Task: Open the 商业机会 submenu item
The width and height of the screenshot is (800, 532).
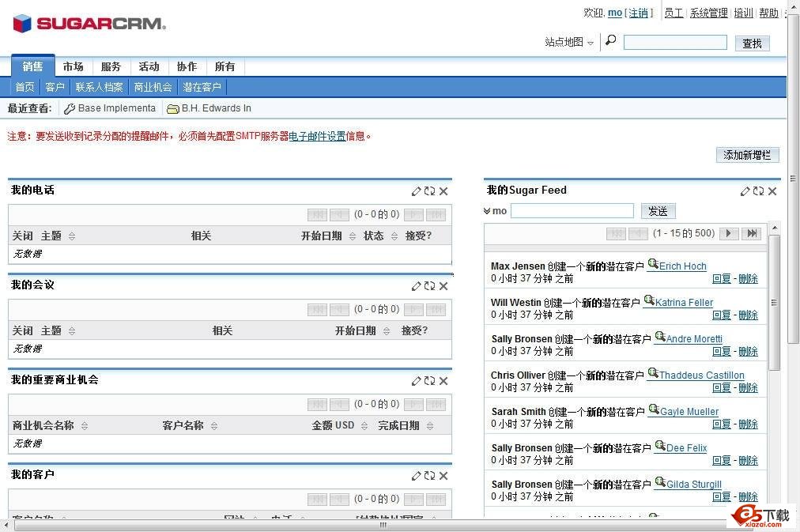Action: point(153,87)
